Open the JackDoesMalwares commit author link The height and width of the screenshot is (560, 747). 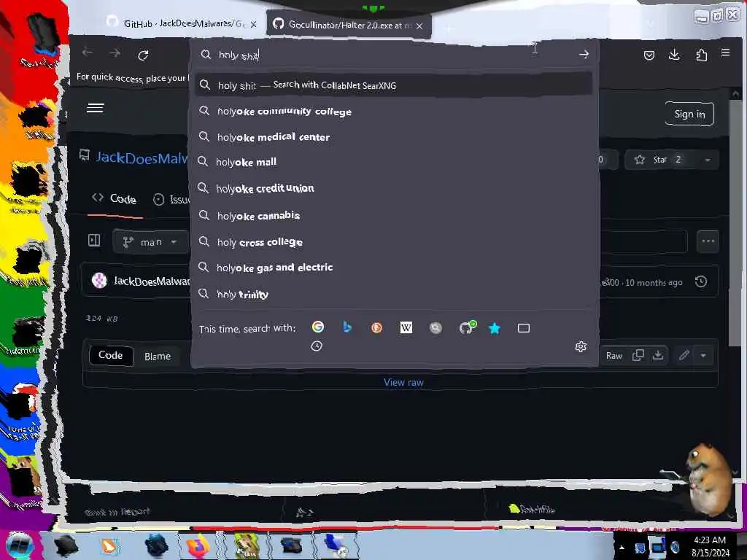[x=152, y=281]
